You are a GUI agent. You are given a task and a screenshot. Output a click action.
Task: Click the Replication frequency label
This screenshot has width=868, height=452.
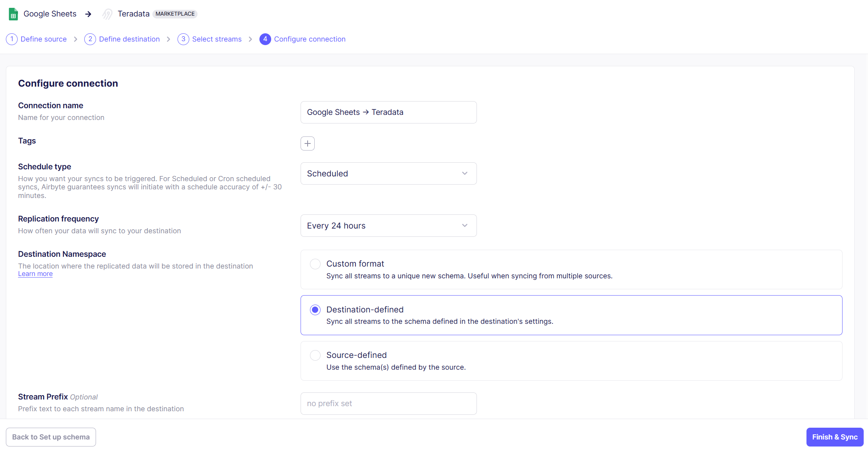(x=58, y=219)
